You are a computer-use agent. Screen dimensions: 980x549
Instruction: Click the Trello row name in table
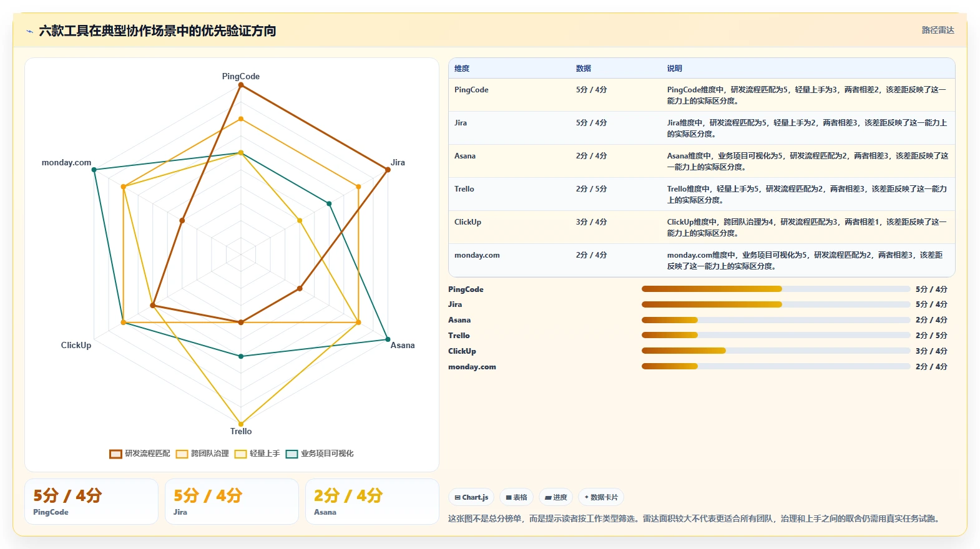pyautogui.click(x=464, y=189)
